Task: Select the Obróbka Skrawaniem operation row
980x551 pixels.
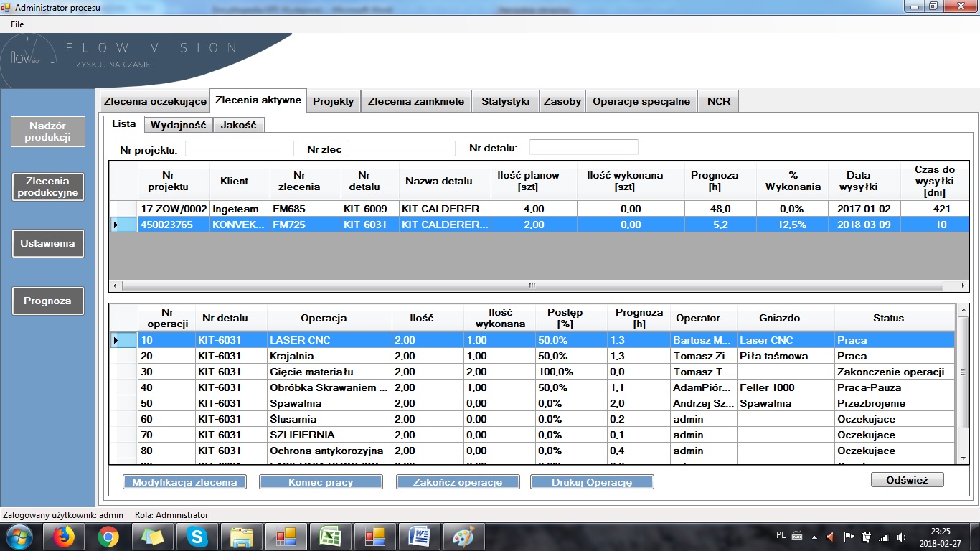Action: pyautogui.click(x=532, y=387)
